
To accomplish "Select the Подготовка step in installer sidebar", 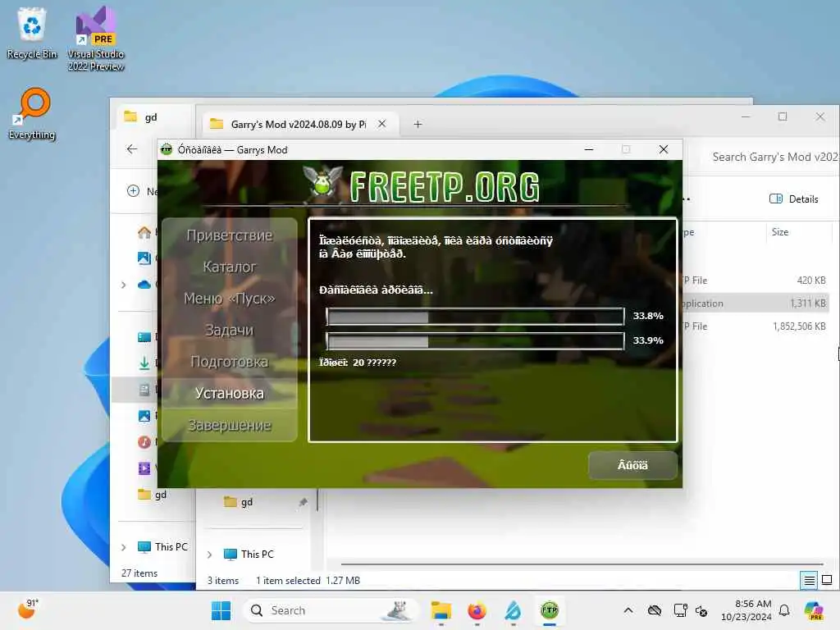I will point(230,362).
